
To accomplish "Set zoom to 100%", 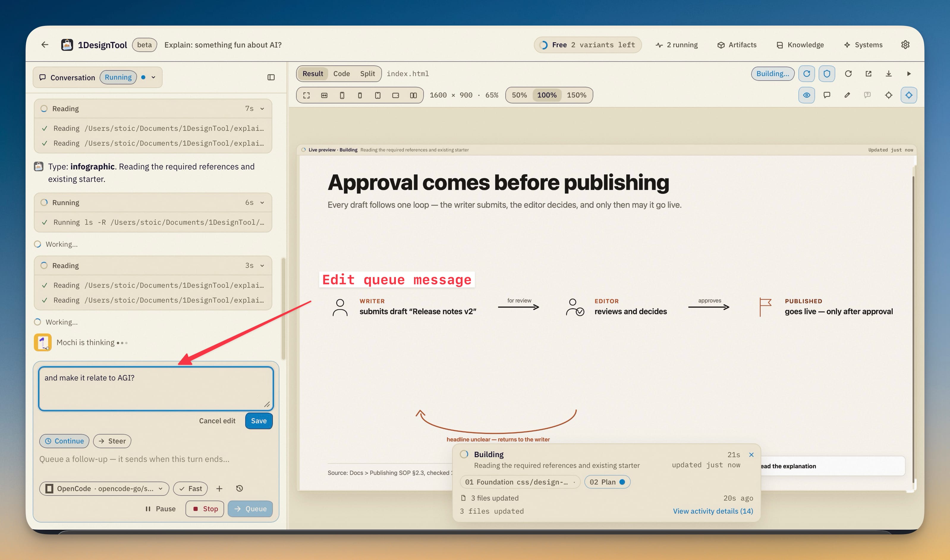I will tap(547, 95).
